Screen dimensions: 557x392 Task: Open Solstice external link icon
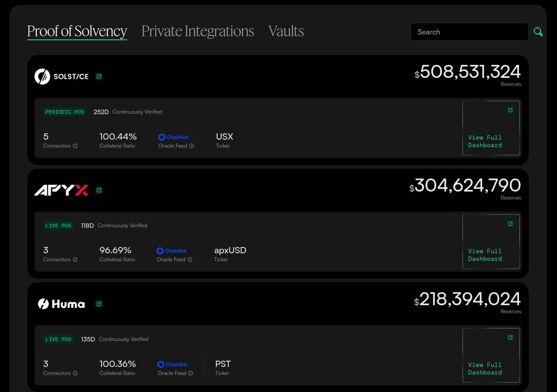(99, 77)
